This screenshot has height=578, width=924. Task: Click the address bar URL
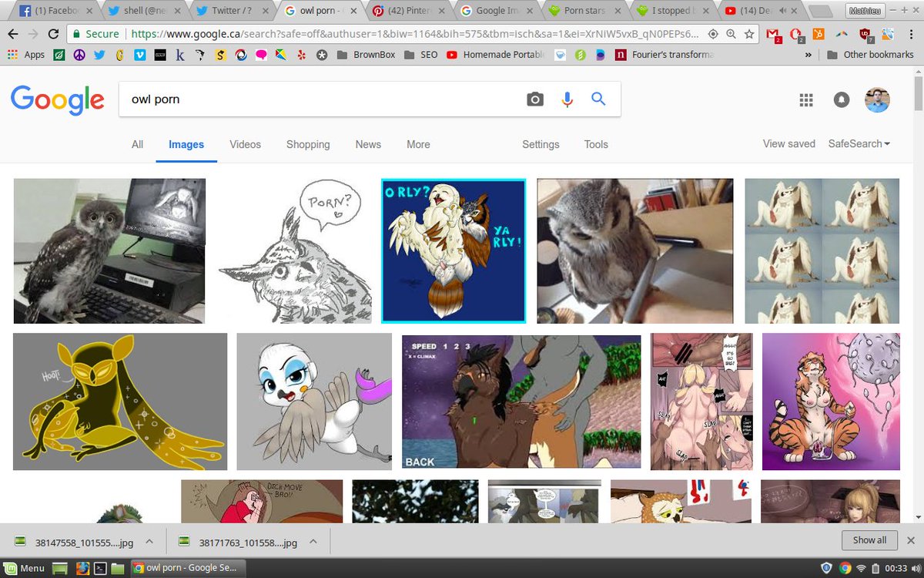pyautogui.click(x=413, y=34)
